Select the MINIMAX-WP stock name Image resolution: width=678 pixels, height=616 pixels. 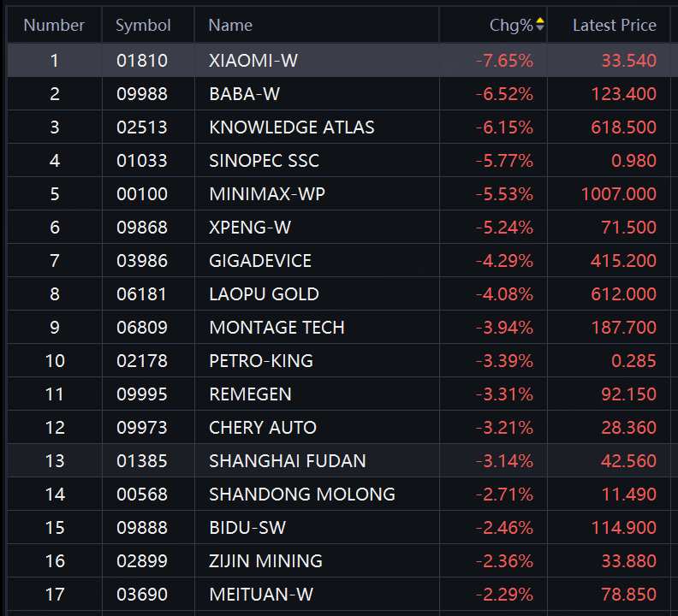click(267, 194)
